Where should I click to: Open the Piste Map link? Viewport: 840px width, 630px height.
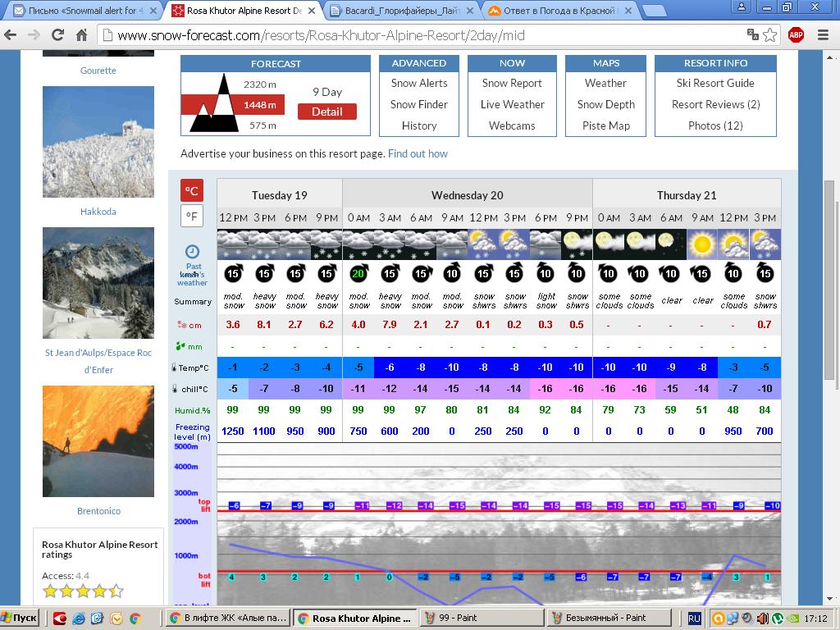pyautogui.click(x=606, y=126)
